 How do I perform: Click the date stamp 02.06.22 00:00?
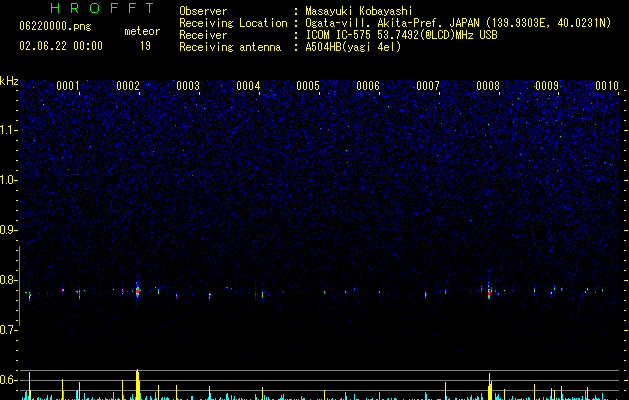[x=61, y=46]
